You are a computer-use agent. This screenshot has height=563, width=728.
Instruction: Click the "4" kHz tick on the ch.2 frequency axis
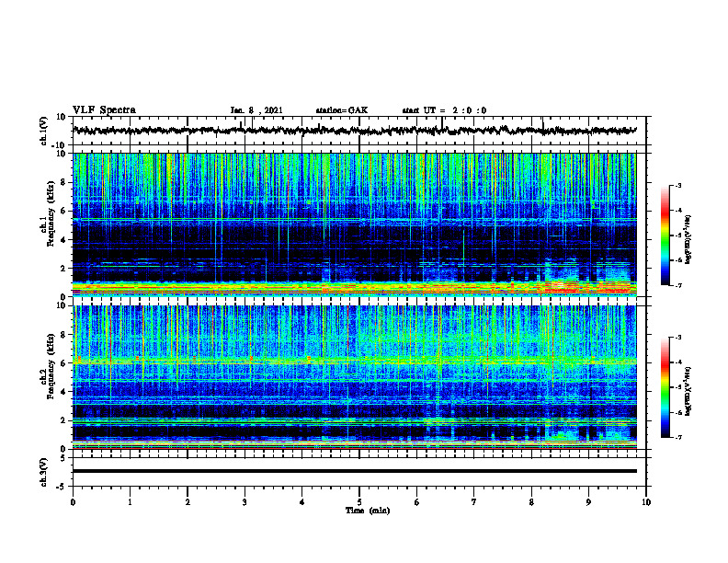(64, 392)
